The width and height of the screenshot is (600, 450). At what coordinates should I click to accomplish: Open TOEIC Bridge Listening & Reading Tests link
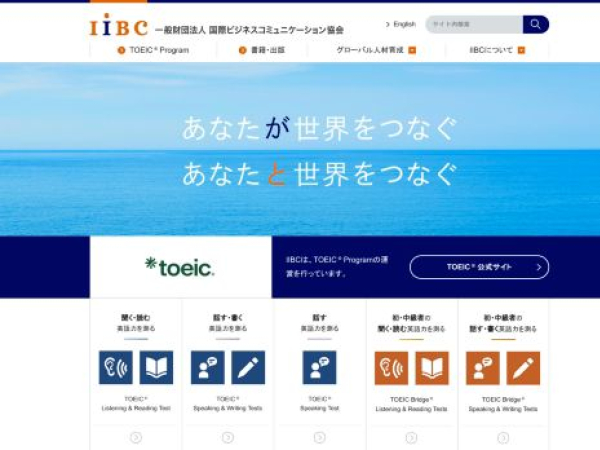coord(411,404)
